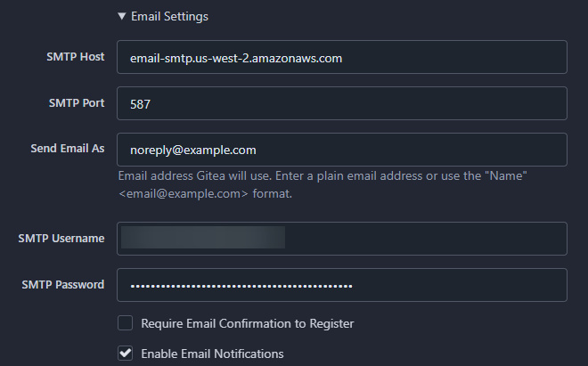Click the blurred SMTP Username value
This screenshot has height=366, width=588.
tap(202, 237)
